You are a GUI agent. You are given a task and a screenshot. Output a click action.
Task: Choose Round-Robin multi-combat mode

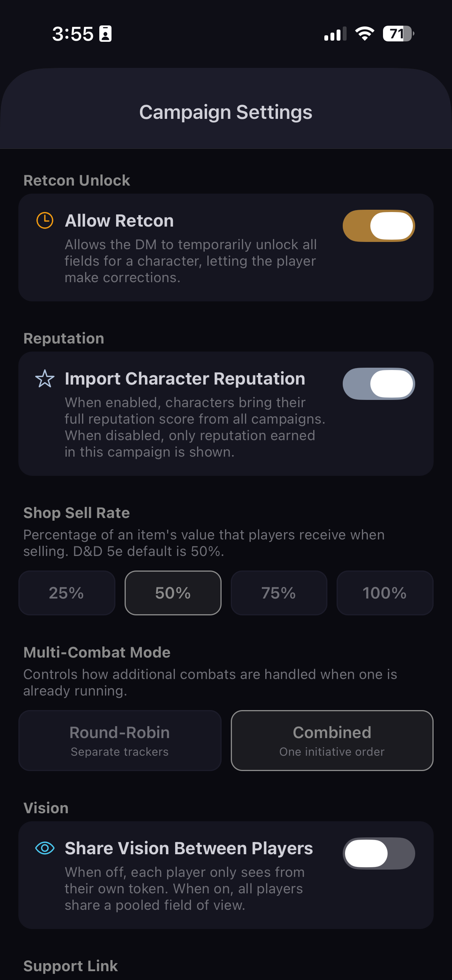click(120, 740)
